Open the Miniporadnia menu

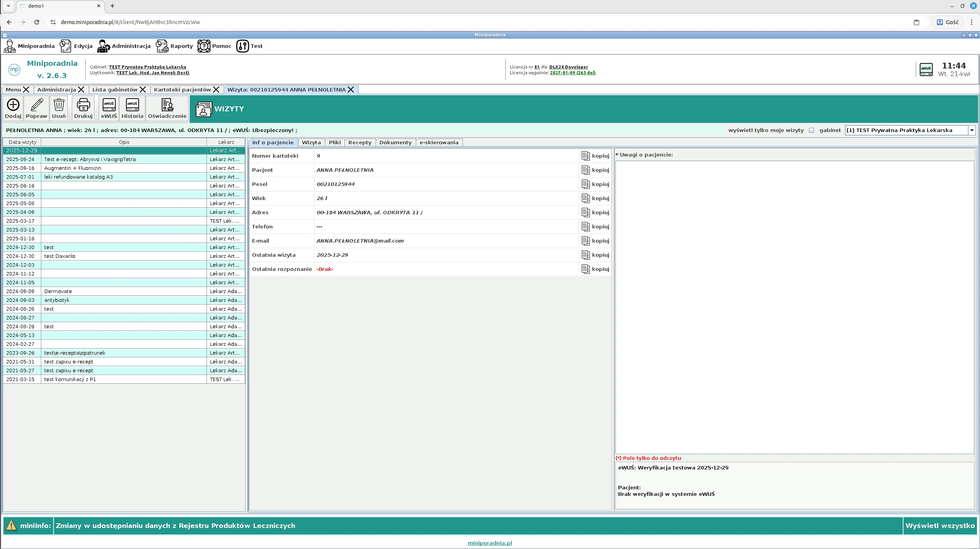[x=29, y=46]
